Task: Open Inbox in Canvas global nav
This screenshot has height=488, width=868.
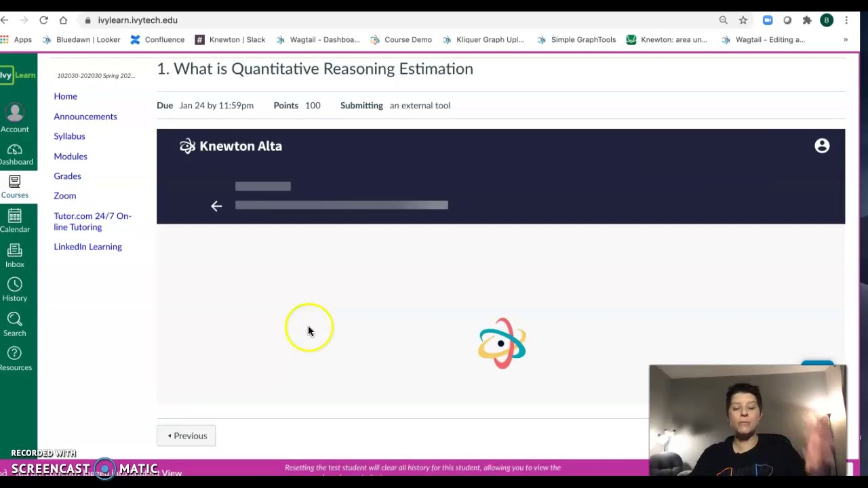Action: (15, 256)
